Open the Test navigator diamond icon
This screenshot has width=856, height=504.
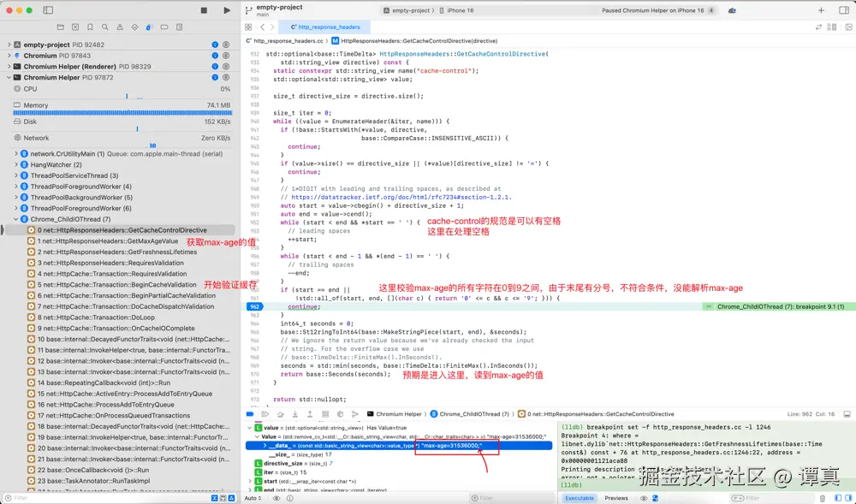pyautogui.click(x=134, y=27)
